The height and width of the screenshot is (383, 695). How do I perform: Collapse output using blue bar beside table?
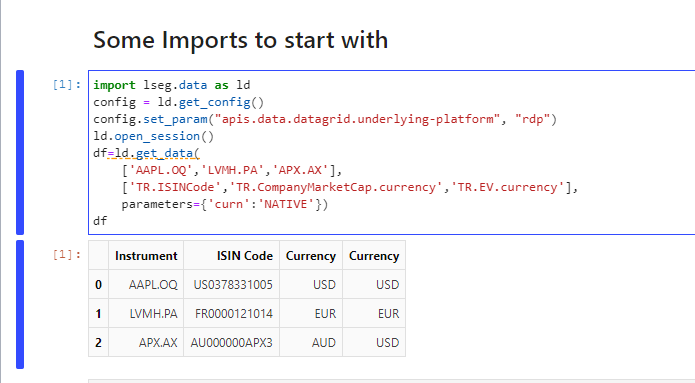coord(20,304)
